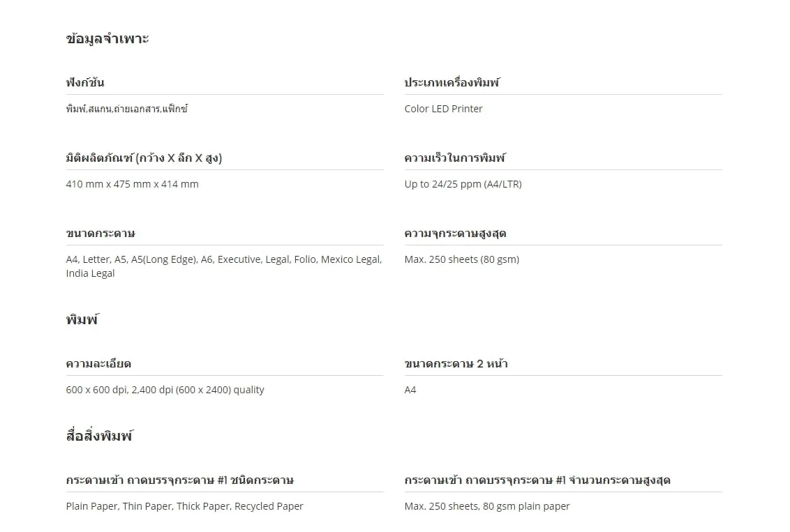Screen dimensions: 790x532
Task: Click the ฟังก์ชัน specification label
Action: [x=85, y=82]
